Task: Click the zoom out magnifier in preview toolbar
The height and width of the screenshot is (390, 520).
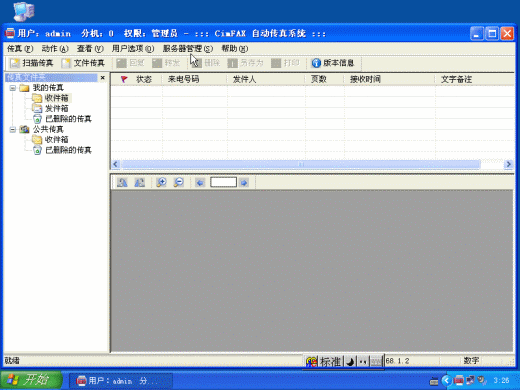Action: point(179,182)
